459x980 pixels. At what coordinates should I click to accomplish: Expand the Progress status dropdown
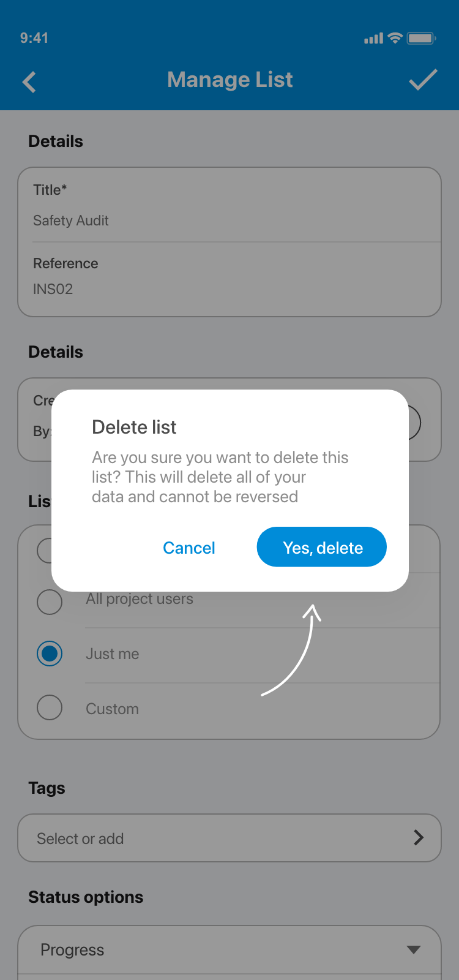point(414,949)
